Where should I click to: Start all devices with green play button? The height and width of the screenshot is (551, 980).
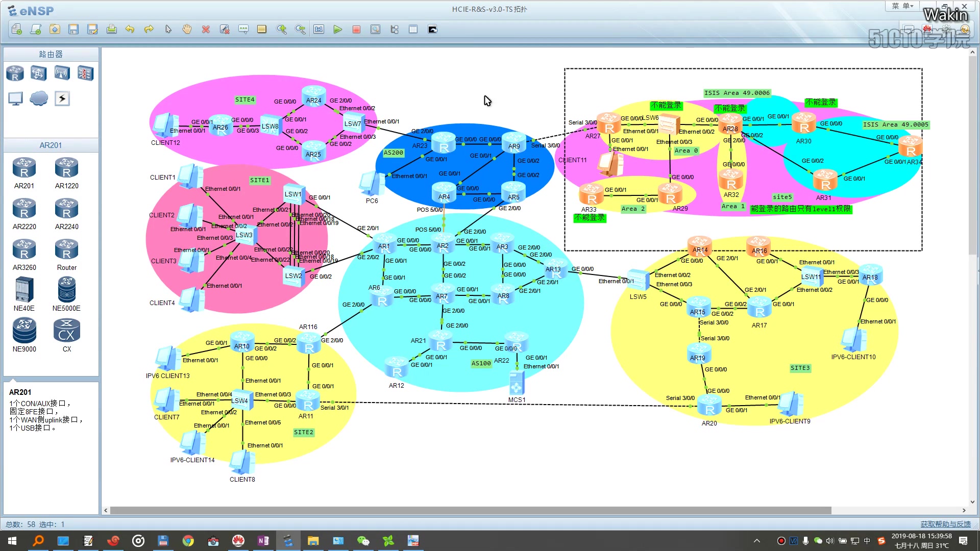click(337, 30)
